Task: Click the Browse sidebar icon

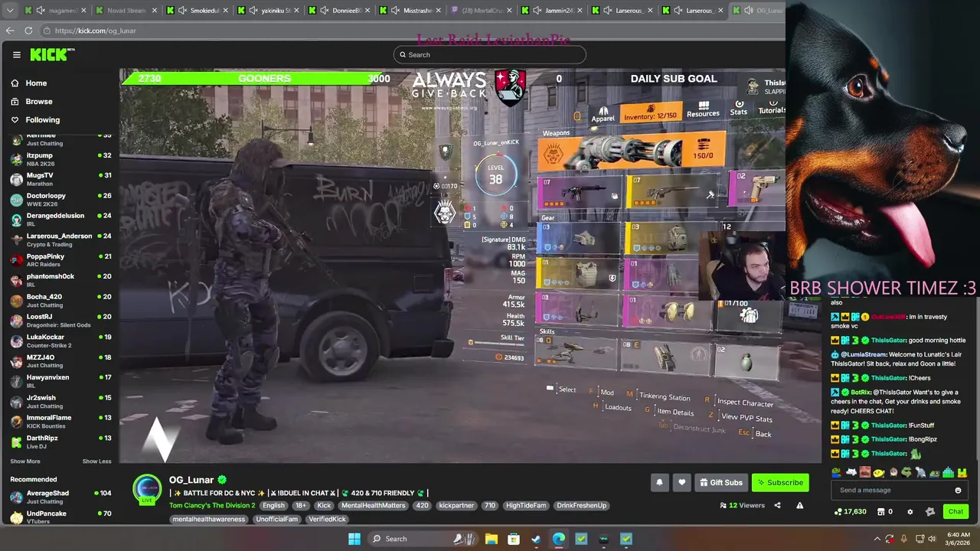Action: 15,101
